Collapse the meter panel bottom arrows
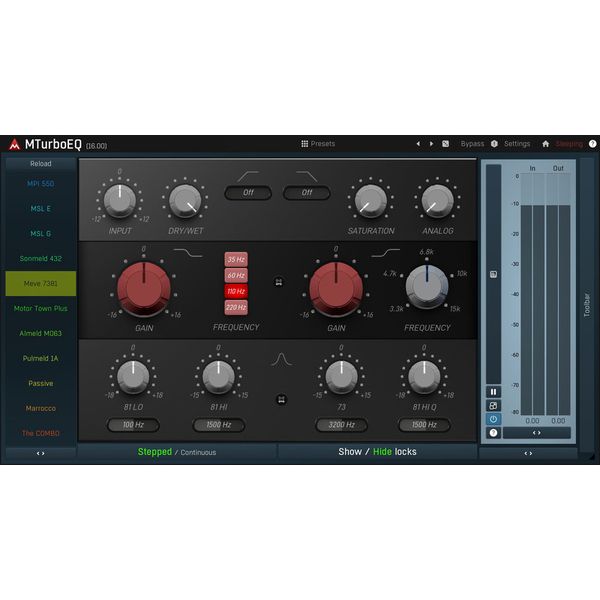The image size is (600, 600). [x=528, y=453]
